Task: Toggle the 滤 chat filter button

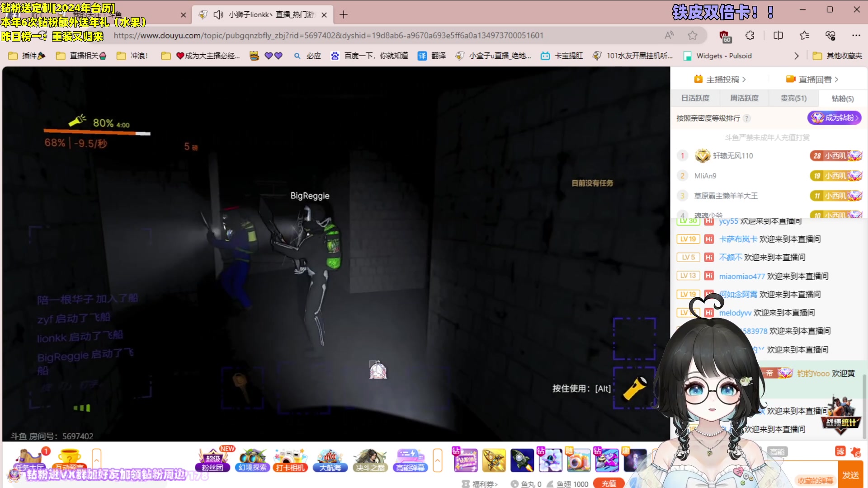Action: click(x=840, y=451)
